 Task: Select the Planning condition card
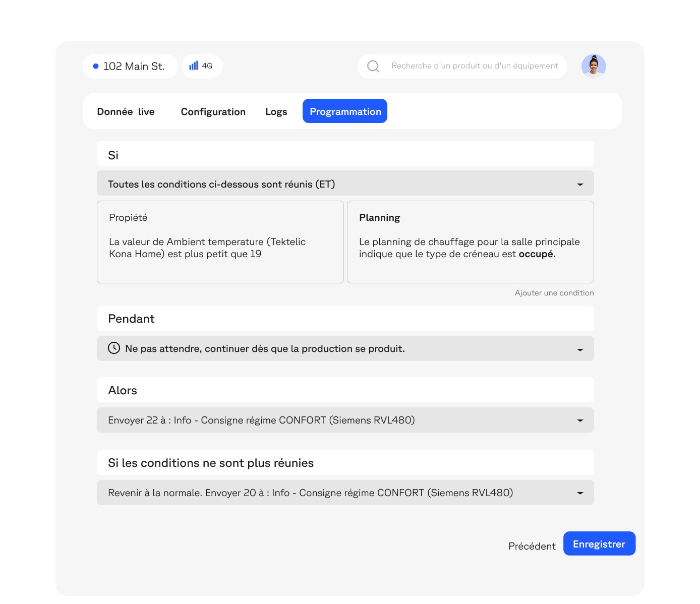pos(470,242)
